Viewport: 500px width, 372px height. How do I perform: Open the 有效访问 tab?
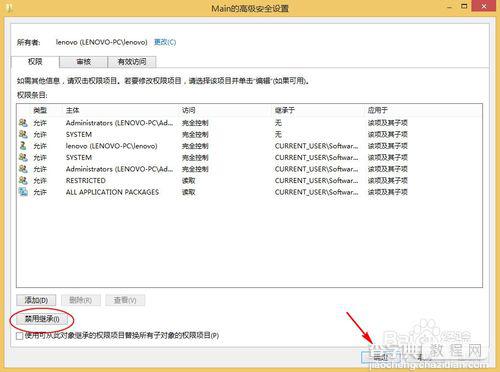[132, 62]
